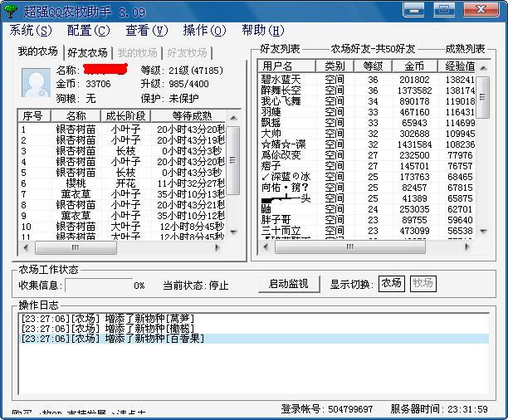Sort friends by 等级 column header
Viewport: 508px width, 420px height.
pos(373,66)
